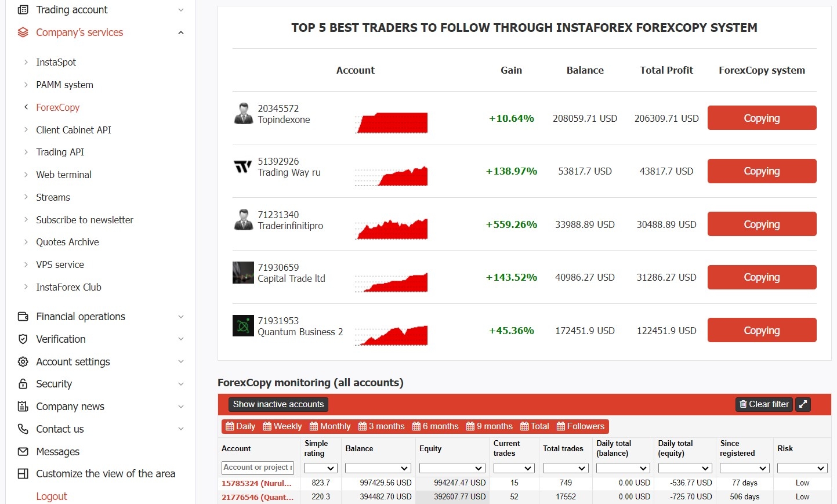
Task: Open the Messages envelope icon
Action: pyautogui.click(x=22, y=451)
